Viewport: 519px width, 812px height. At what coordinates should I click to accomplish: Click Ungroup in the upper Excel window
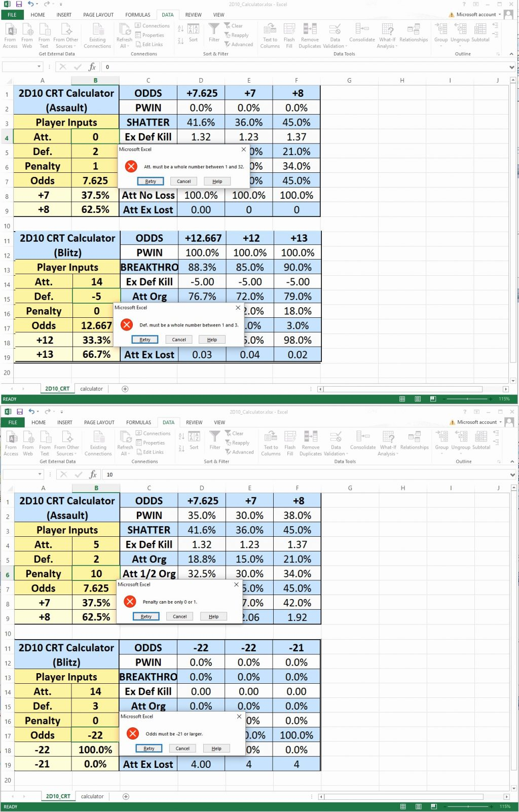coord(460,32)
